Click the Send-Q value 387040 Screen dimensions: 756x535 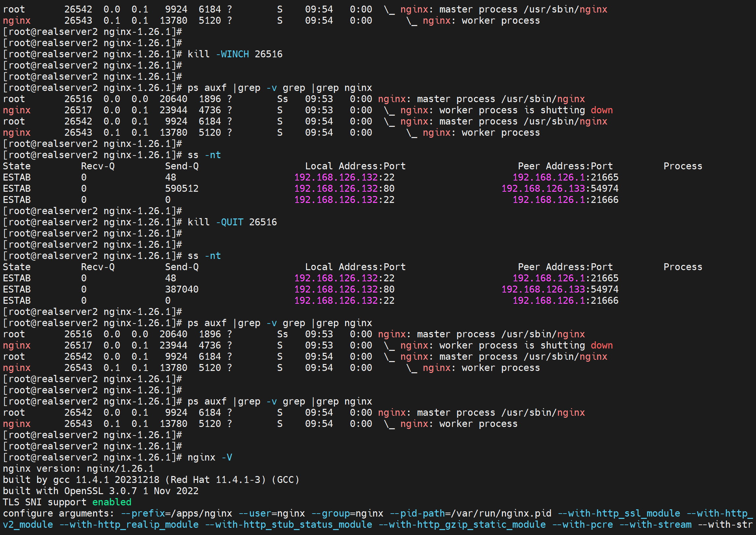(x=182, y=289)
